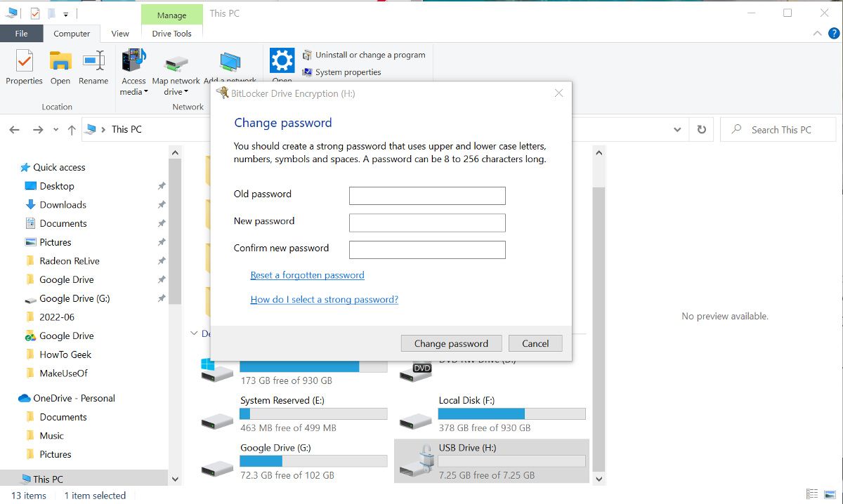Open Music under OneDrive in sidebar
This screenshot has width=843, height=504.
coord(51,435)
